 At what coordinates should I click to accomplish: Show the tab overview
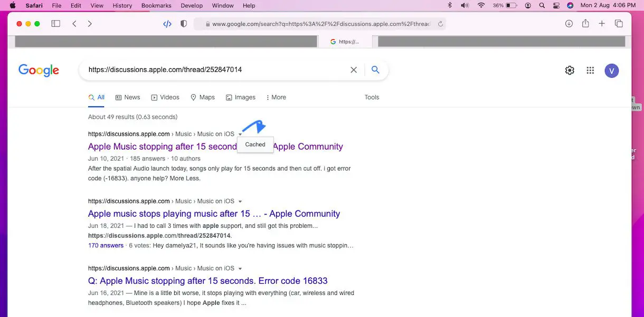point(619,24)
